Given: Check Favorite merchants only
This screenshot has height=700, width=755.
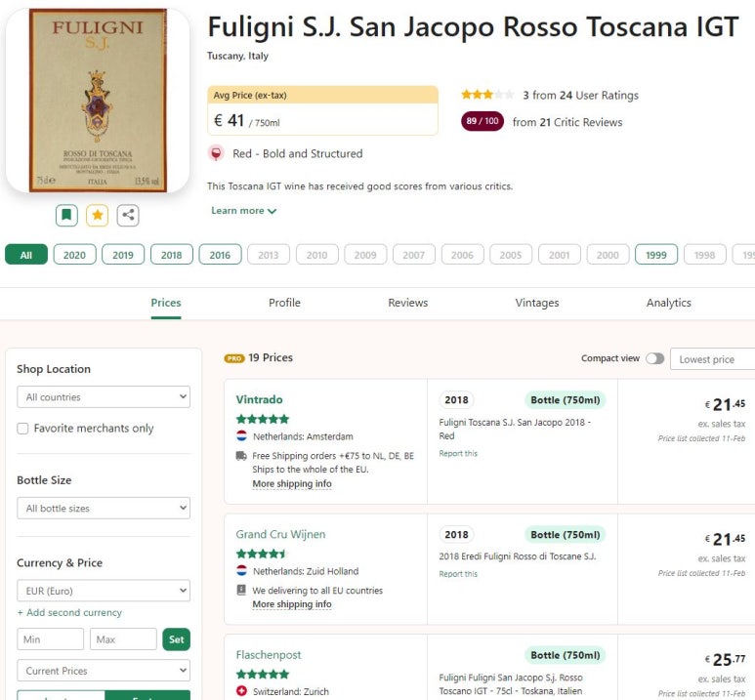Looking at the screenshot, I should coord(22,429).
